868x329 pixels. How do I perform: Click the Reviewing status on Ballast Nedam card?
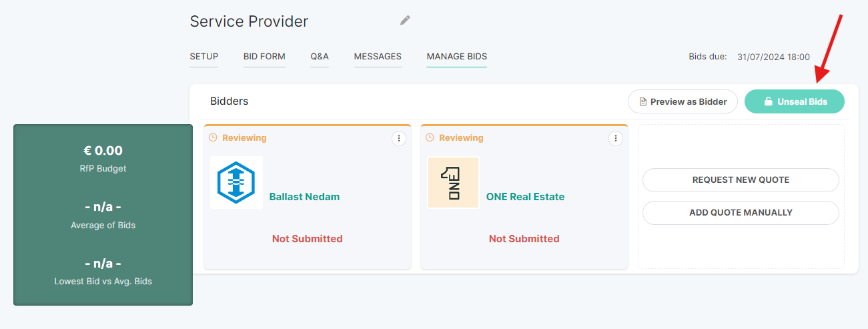point(244,137)
